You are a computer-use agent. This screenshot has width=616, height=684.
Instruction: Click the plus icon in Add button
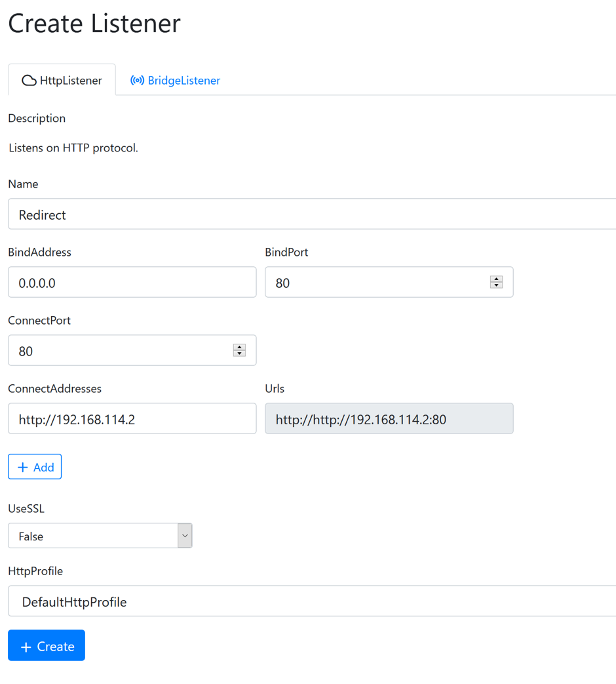23,468
